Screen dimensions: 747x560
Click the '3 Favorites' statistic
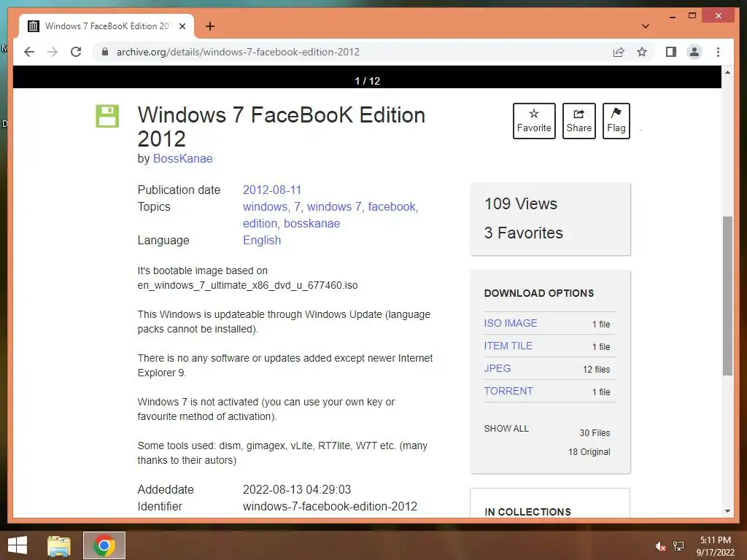[x=523, y=233]
